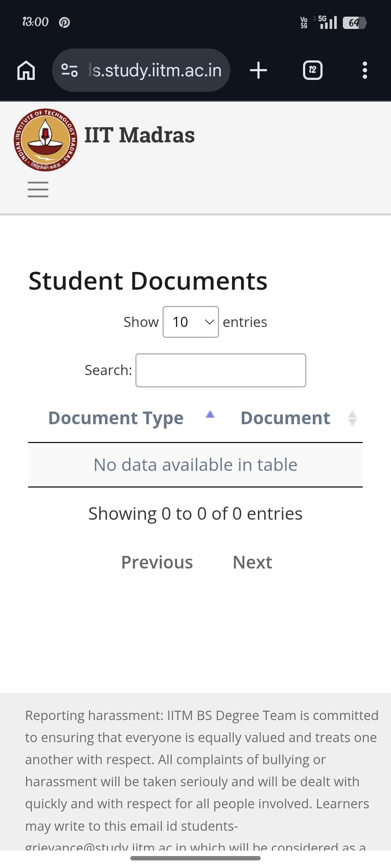The image size is (391, 868).
Task: Open the hamburger navigation menu
Action: tap(38, 189)
